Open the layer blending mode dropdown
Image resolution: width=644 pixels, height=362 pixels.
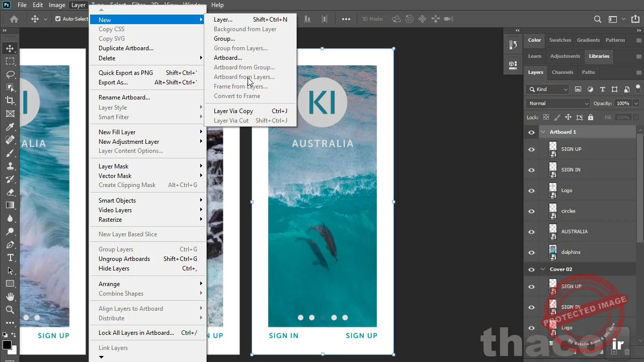(x=557, y=103)
